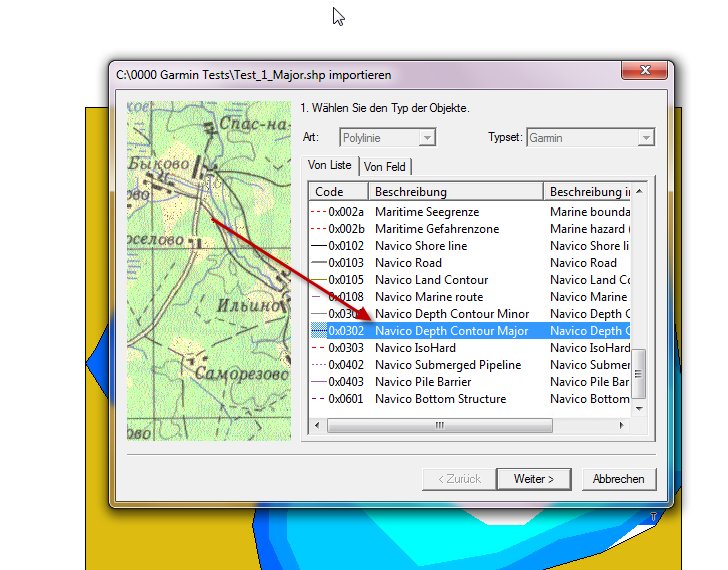
Task: Click the line icon next to 0x0105
Action: click(x=319, y=280)
